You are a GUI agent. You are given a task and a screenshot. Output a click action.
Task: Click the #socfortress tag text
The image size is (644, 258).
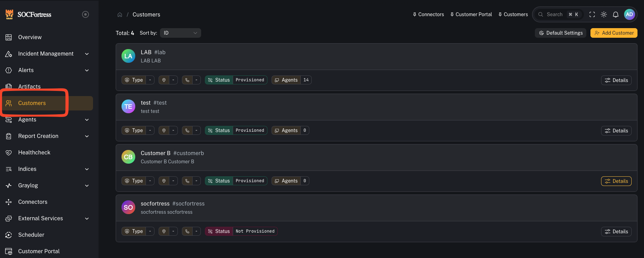188,203
